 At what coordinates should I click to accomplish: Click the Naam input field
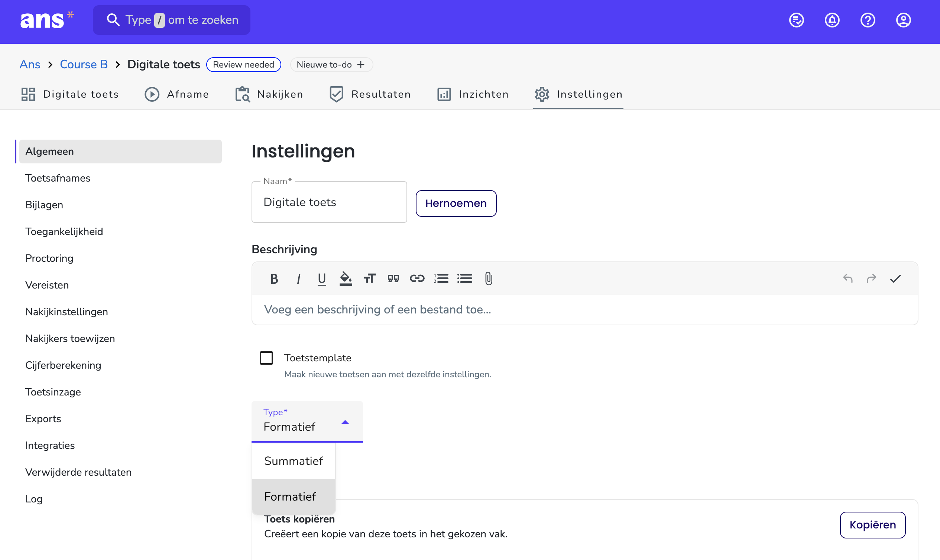[x=329, y=202]
